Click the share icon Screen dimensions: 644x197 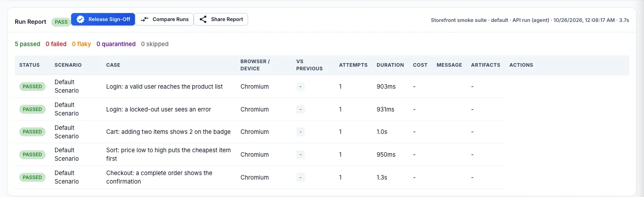(203, 19)
